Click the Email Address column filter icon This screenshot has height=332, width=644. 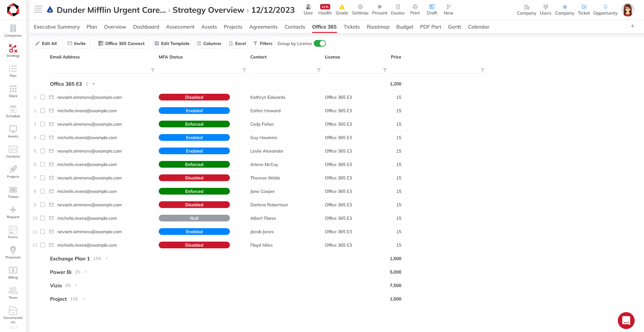tap(153, 70)
